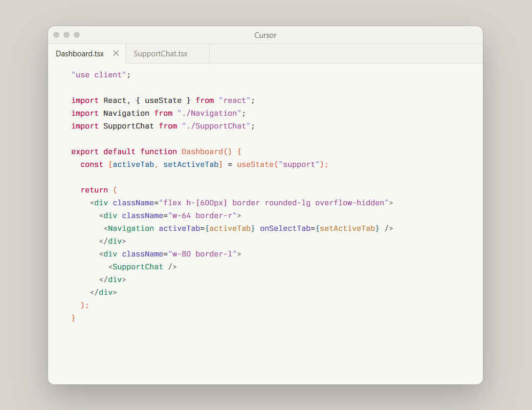532x410 pixels.
Task: Click the "./SupportChat" import path string
Action: pyautogui.click(x=216, y=126)
